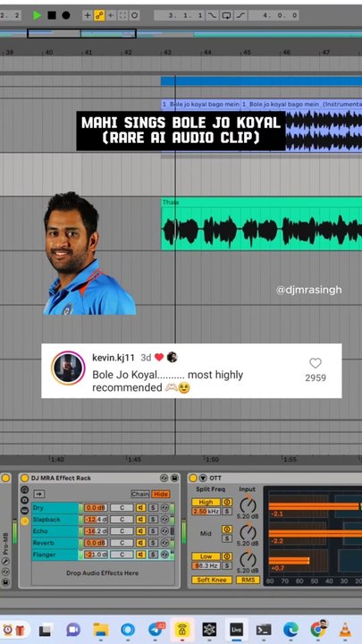Open File Explorer from the taskbar
Viewport: 362px width, 644px height.
pos(100,629)
